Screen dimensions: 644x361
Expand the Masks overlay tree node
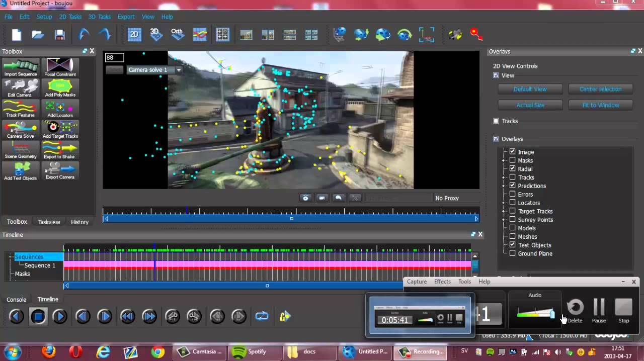(504, 160)
